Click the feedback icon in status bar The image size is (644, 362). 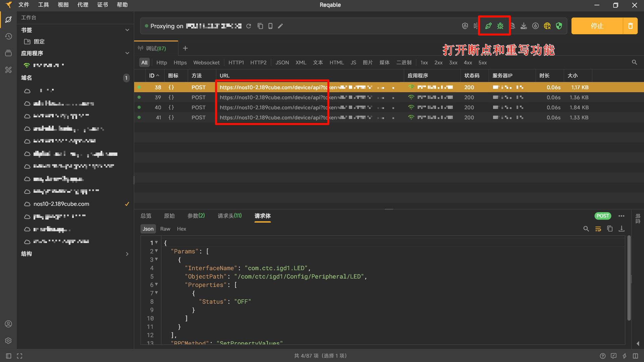(613, 356)
